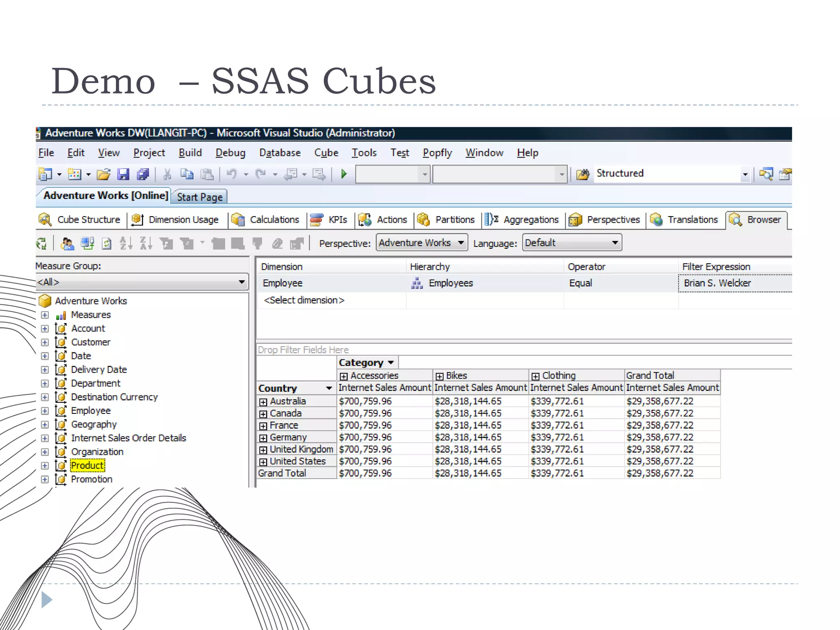Click the green Start debugging arrow

[344, 174]
